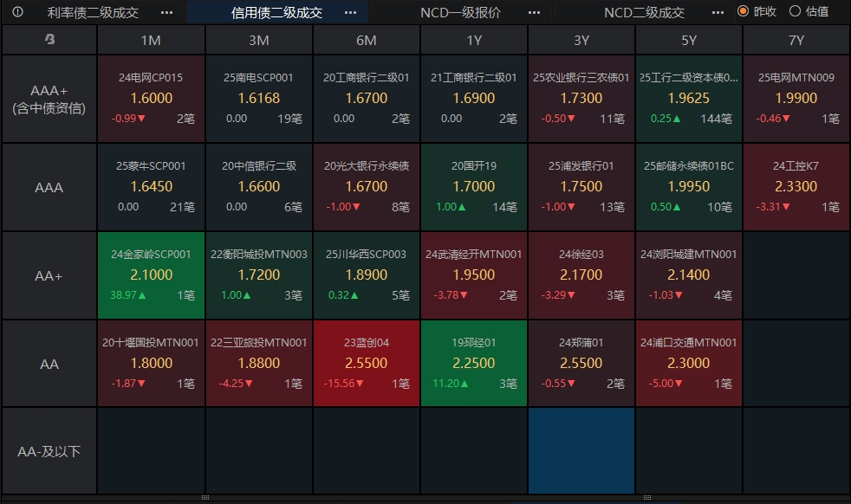Open the 利率债二级成交 tab
This screenshot has height=504, width=851.
pos(93,12)
